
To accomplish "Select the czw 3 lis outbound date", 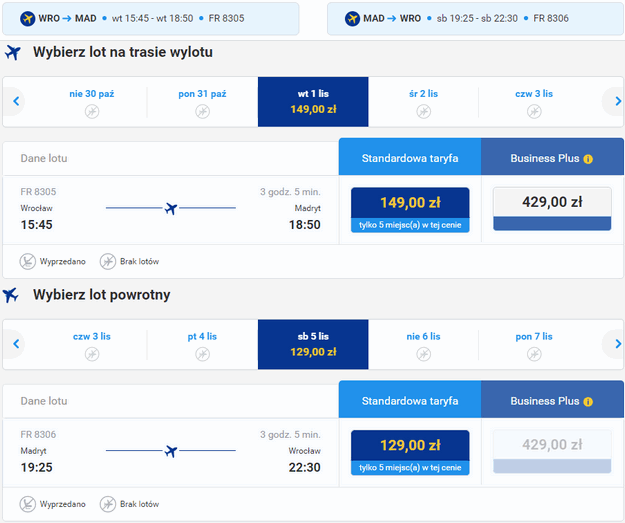I will tap(533, 101).
